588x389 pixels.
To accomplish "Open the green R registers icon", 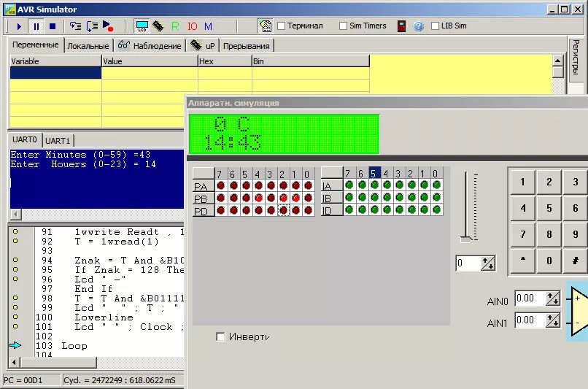I will (175, 26).
